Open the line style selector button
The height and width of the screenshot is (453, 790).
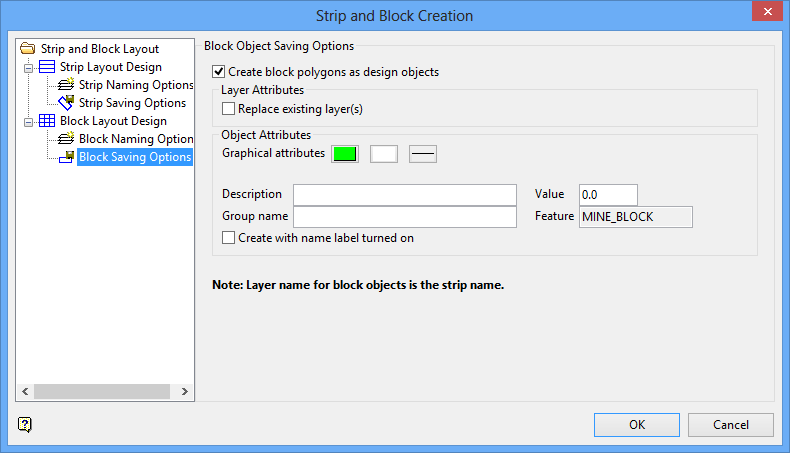click(x=423, y=153)
